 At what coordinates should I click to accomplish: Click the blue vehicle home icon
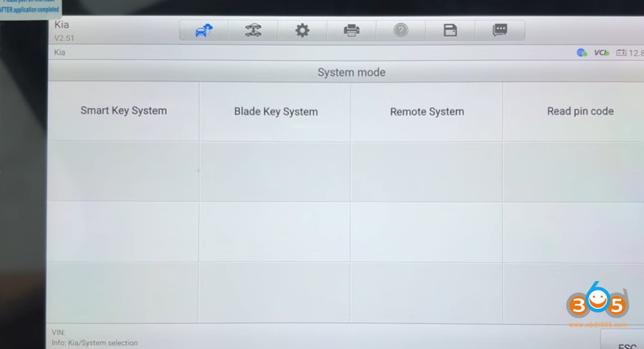[204, 30]
